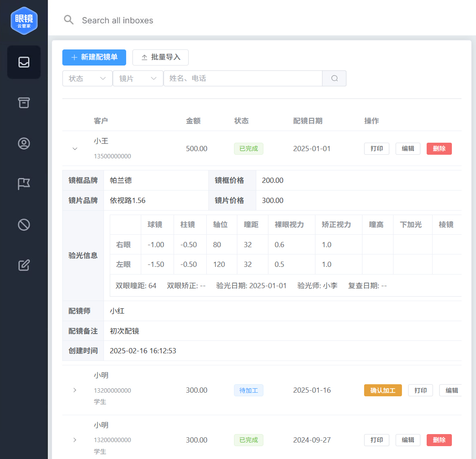Click the 新建配镜单 button
Screen dimensions: 476x459
(x=94, y=57)
